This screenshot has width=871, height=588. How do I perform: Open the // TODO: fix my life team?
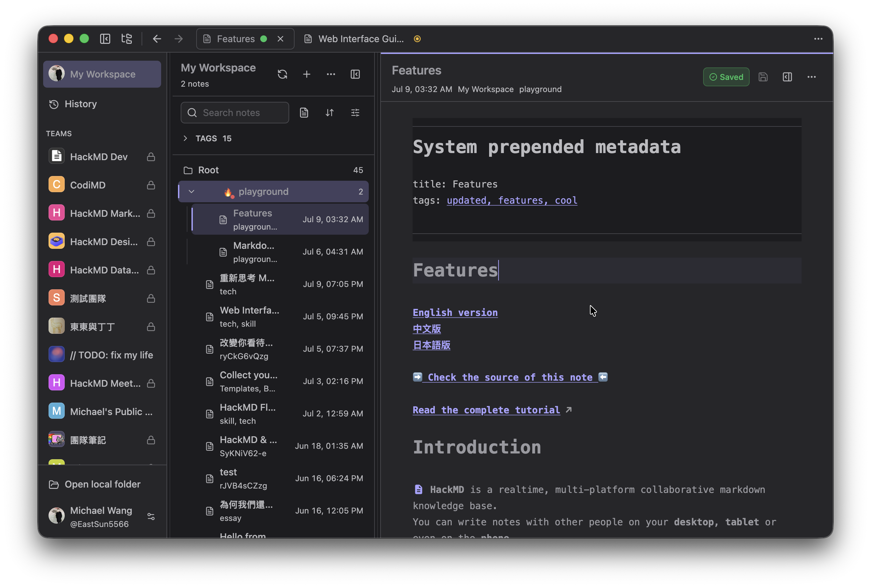tap(102, 355)
